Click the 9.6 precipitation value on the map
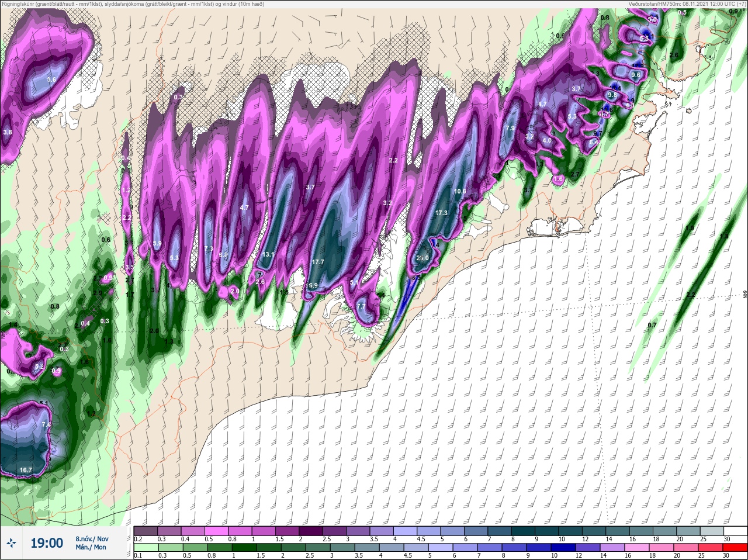Viewport: 748px width, 560px height. pos(636,75)
